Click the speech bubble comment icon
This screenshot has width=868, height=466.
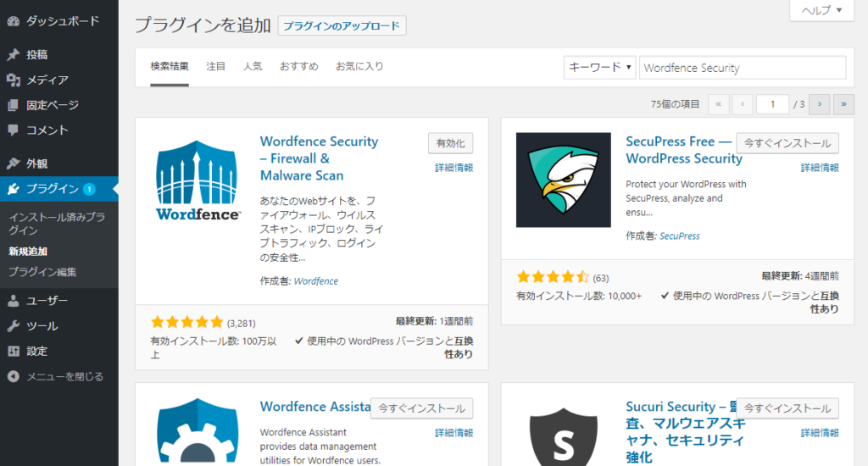14,130
